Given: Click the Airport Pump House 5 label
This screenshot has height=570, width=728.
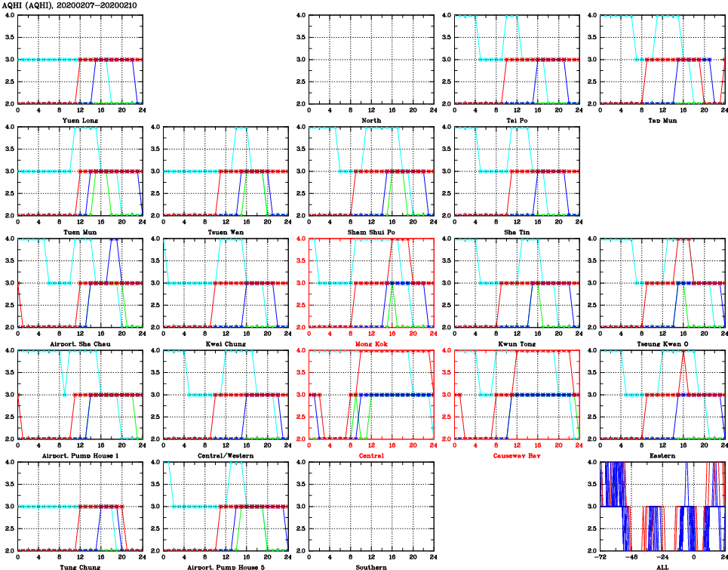Looking at the screenshot, I should (226, 567).
